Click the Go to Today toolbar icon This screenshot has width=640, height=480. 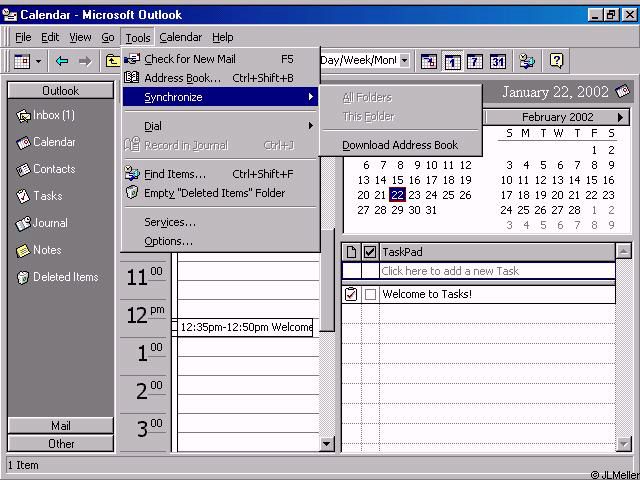[429, 62]
